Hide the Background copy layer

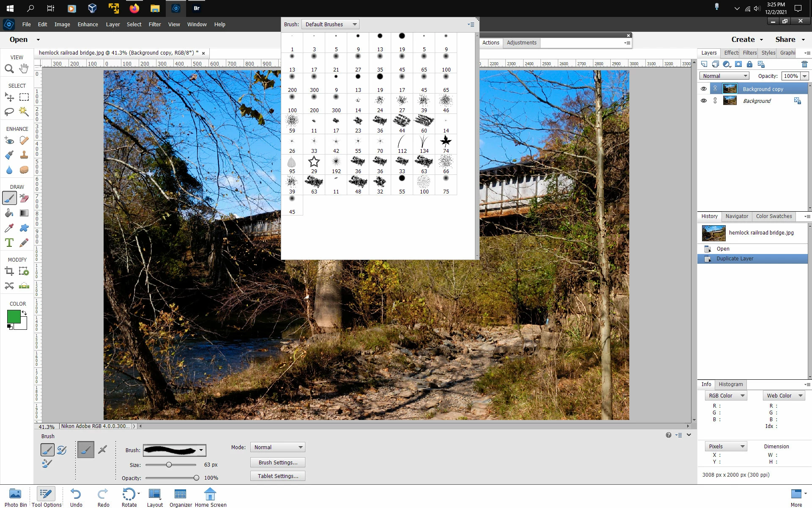(x=703, y=89)
